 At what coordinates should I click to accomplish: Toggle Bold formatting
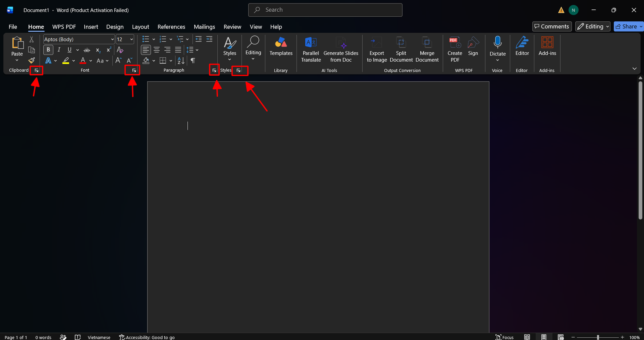[x=48, y=50]
